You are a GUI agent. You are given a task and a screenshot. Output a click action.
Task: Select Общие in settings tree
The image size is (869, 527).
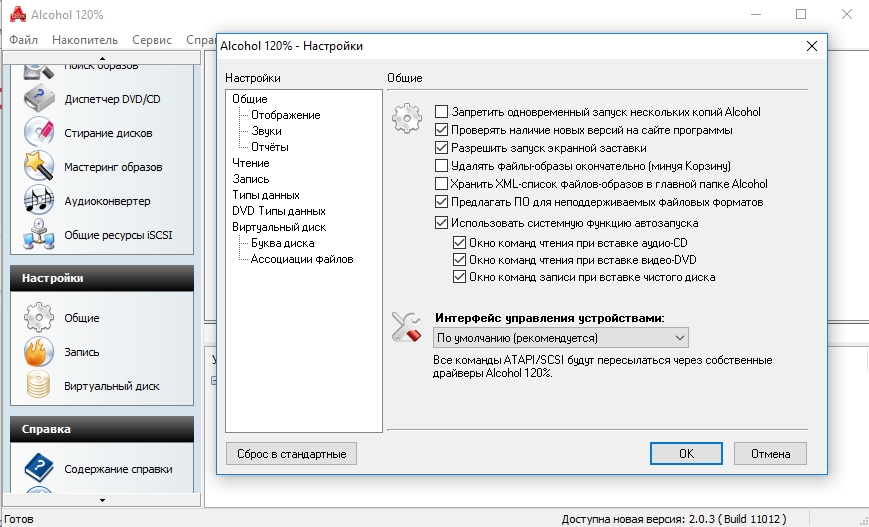[250, 99]
